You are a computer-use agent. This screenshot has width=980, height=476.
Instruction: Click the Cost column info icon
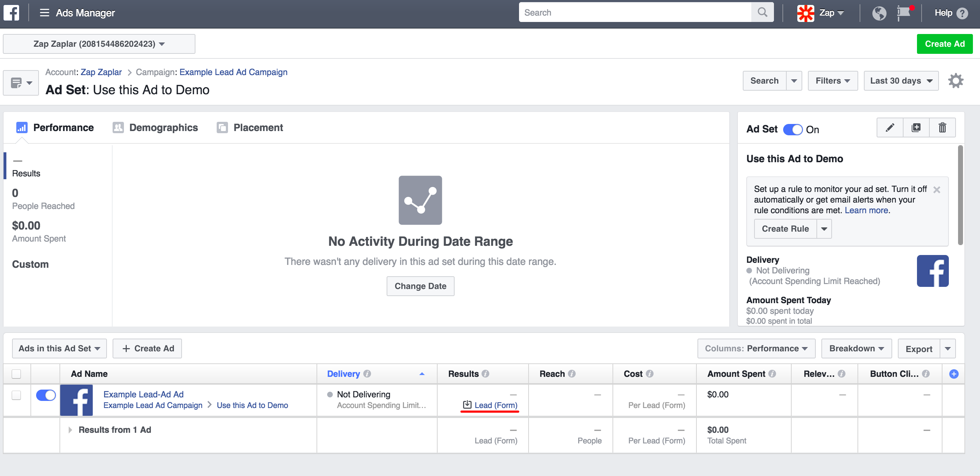649,374
